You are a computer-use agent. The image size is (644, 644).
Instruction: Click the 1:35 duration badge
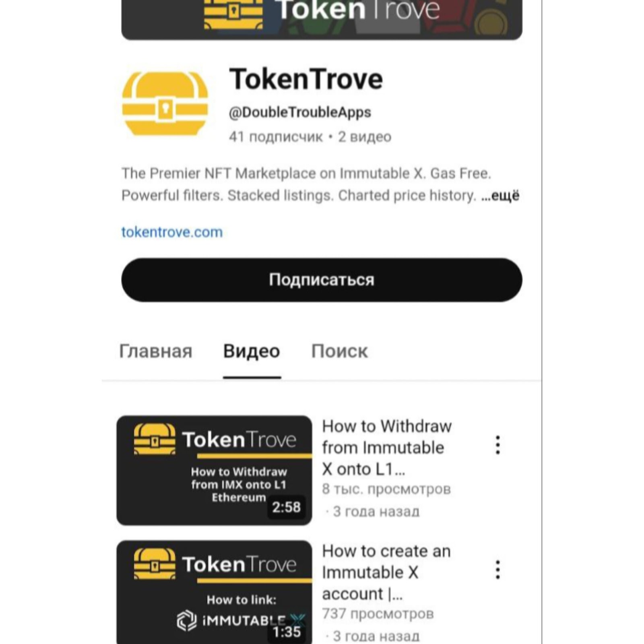tap(286, 632)
